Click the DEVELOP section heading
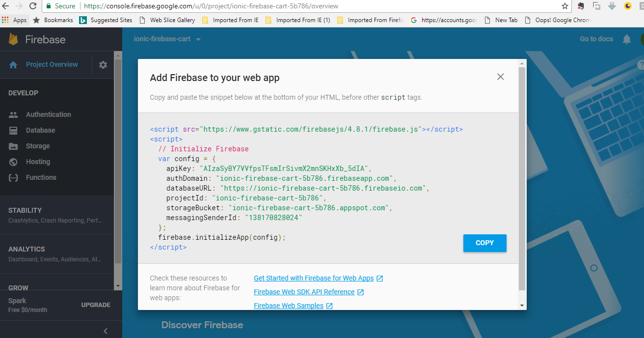 click(23, 93)
